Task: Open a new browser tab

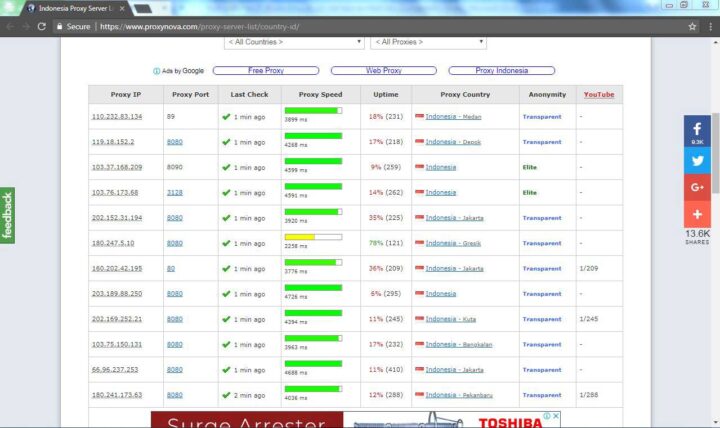Action: click(143, 8)
